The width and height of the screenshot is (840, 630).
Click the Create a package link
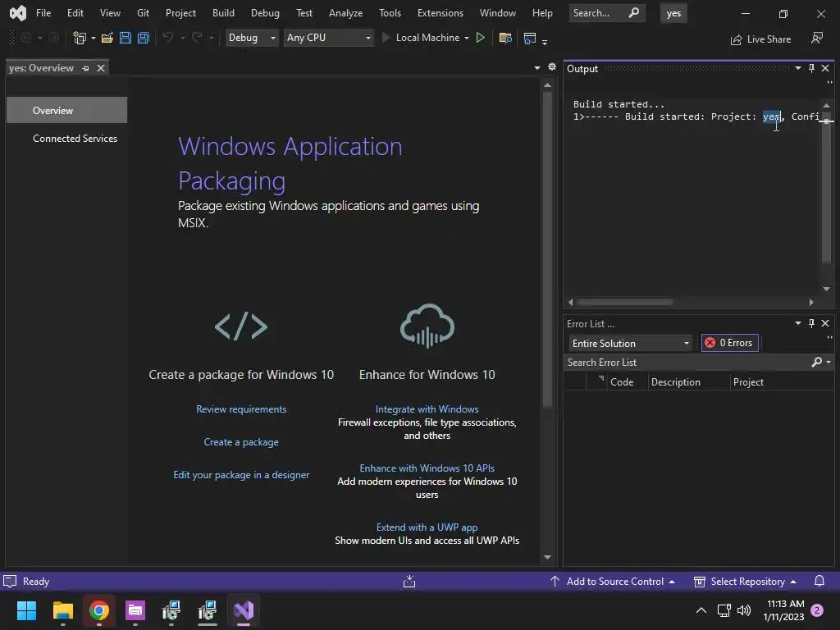241,442
